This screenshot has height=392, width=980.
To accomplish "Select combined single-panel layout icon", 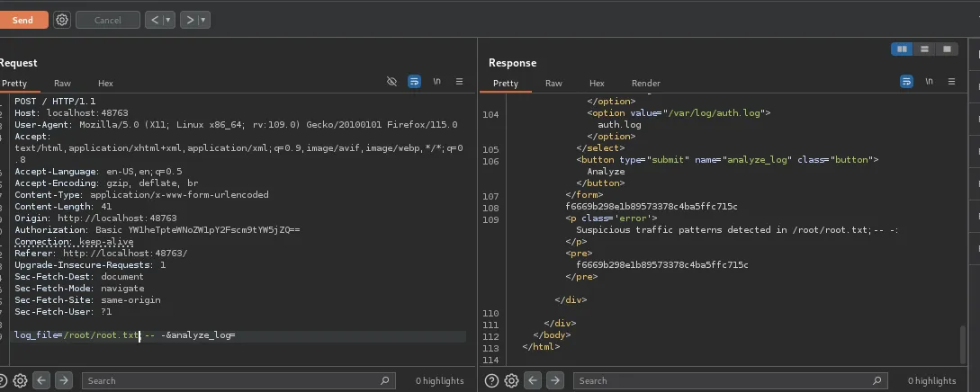I will [947, 49].
